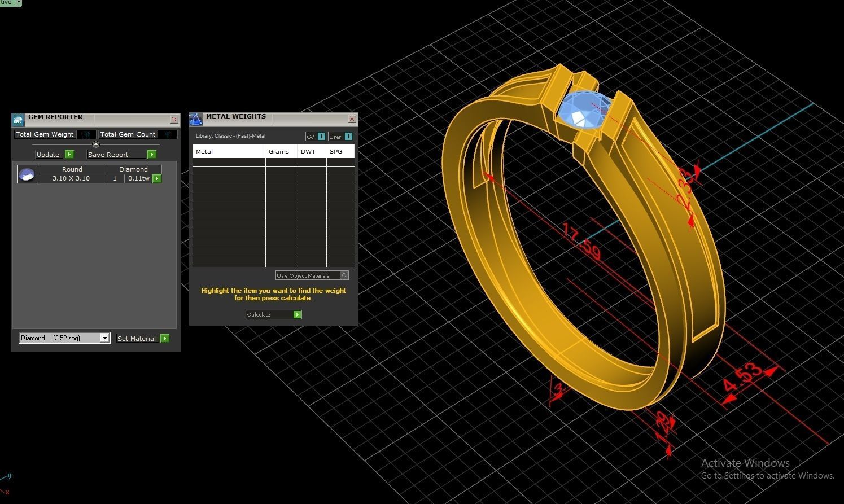Click the Gem Reporter panel icon

(19, 120)
